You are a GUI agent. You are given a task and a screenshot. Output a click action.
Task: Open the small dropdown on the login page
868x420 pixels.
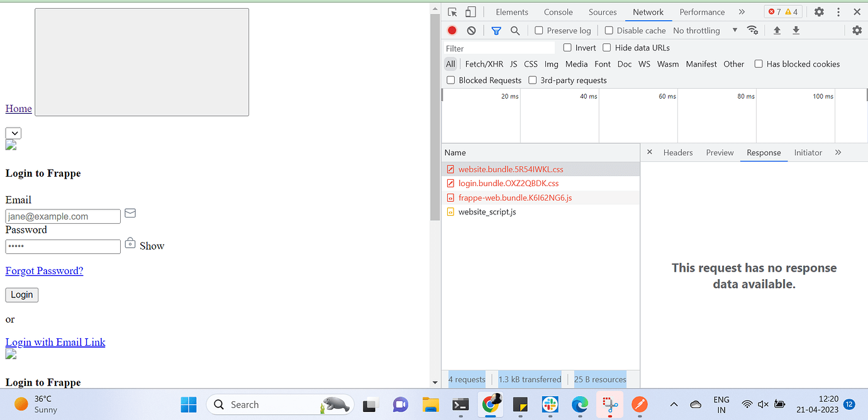(x=13, y=133)
